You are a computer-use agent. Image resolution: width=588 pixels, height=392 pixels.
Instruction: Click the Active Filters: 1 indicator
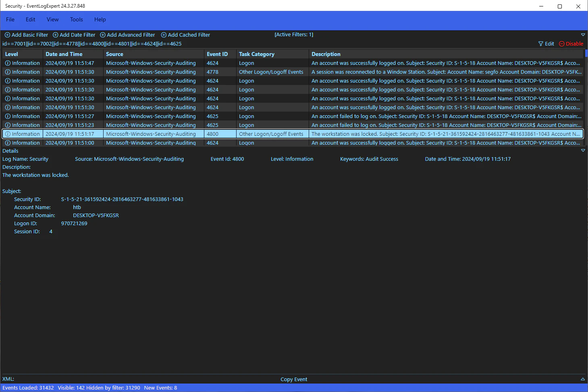tap(294, 35)
